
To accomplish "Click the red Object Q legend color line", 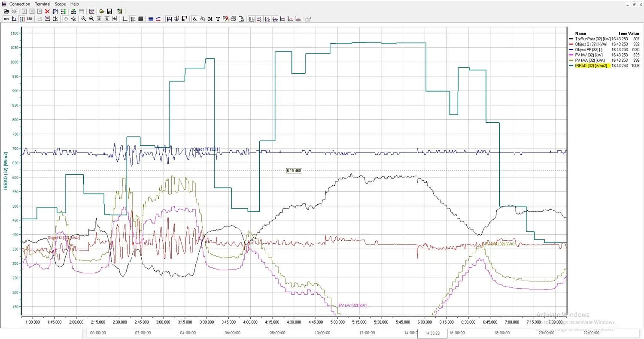I will (x=571, y=44).
